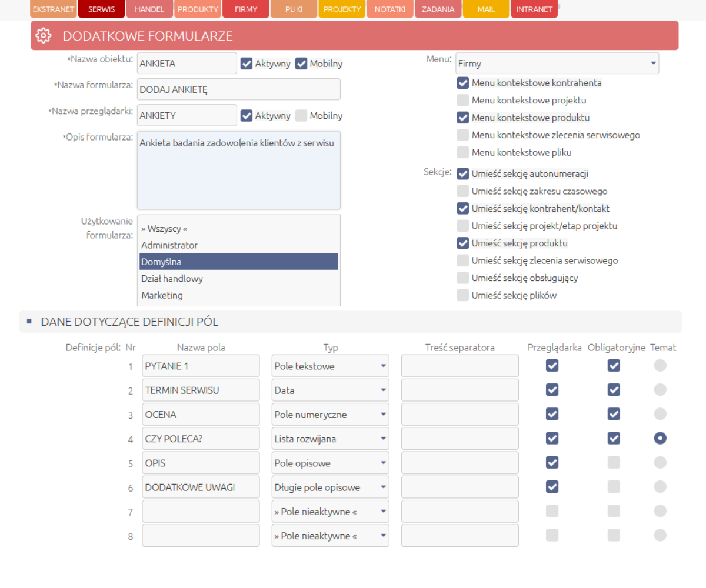Open type dropdown for TERMIN SERWISU field
706x588 pixels.
pyautogui.click(x=330, y=390)
